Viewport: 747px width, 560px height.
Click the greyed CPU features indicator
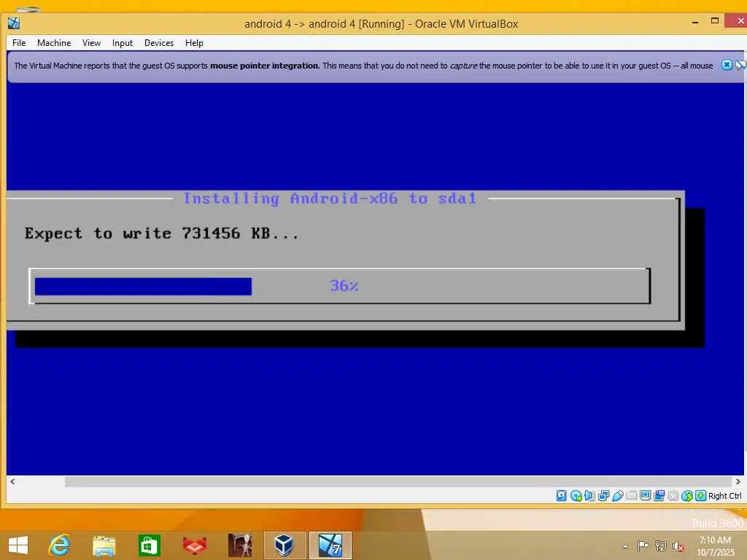tap(673, 496)
